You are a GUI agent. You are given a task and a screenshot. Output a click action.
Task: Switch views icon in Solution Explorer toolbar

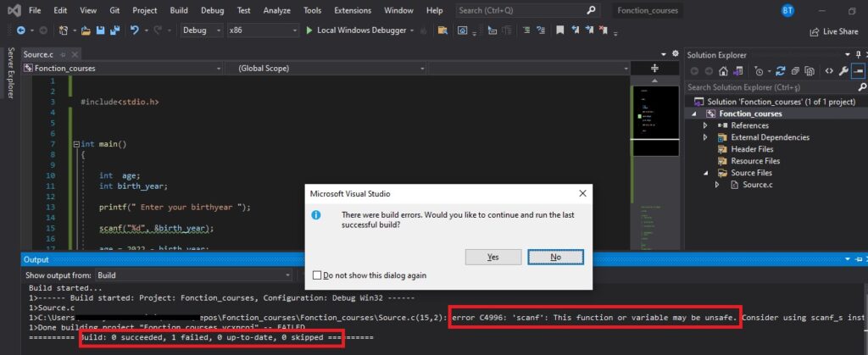737,71
